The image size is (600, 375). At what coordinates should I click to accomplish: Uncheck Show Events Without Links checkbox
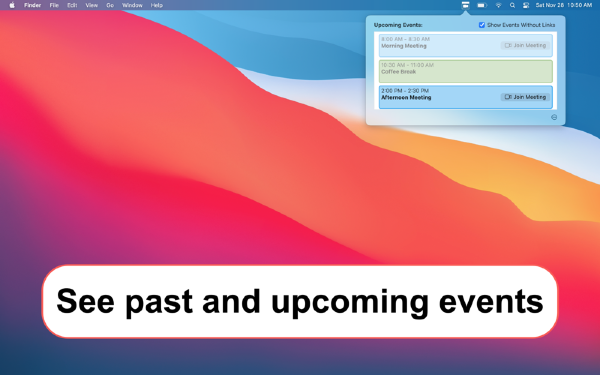pos(482,25)
